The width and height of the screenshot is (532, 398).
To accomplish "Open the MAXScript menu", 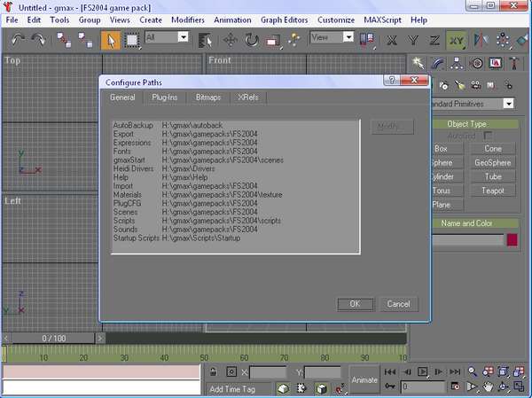I will pos(383,20).
